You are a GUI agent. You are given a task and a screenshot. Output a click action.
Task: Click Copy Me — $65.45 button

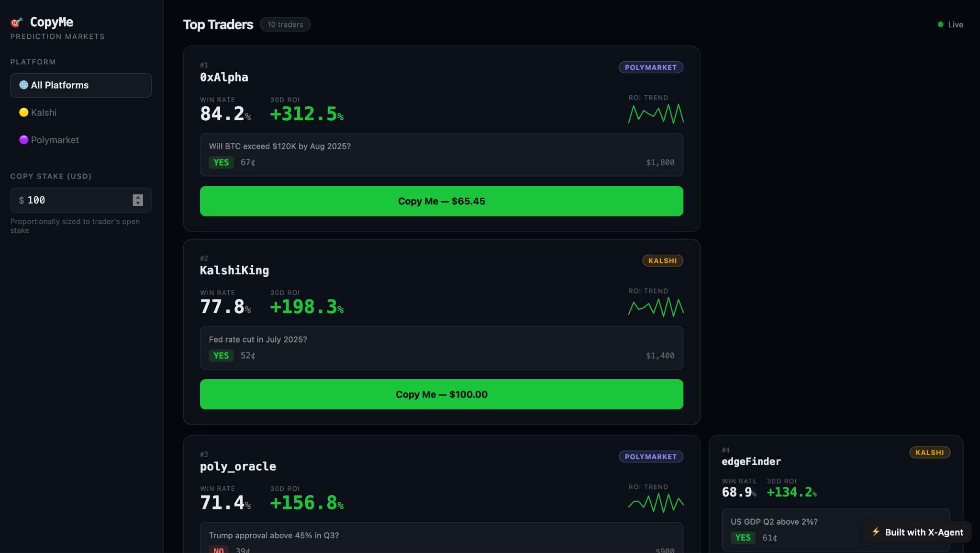point(441,201)
